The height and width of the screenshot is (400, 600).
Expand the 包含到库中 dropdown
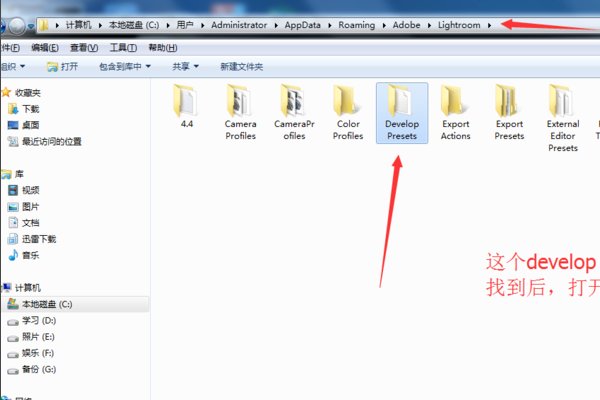coord(125,67)
